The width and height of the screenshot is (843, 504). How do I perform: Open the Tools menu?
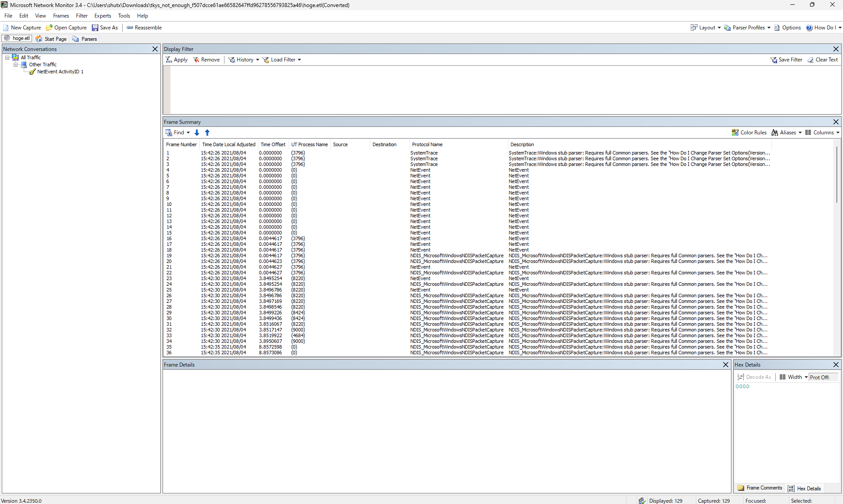124,16
